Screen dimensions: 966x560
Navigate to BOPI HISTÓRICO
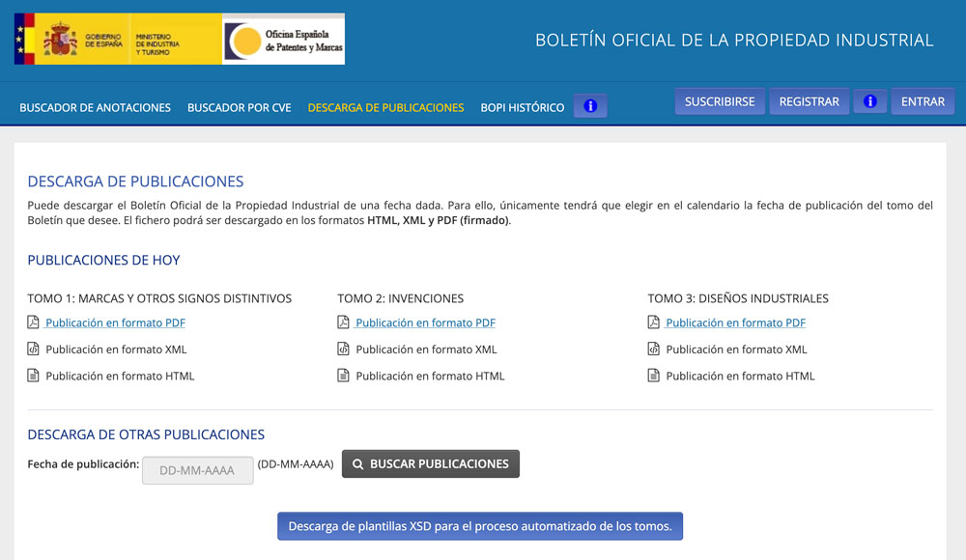click(x=522, y=107)
